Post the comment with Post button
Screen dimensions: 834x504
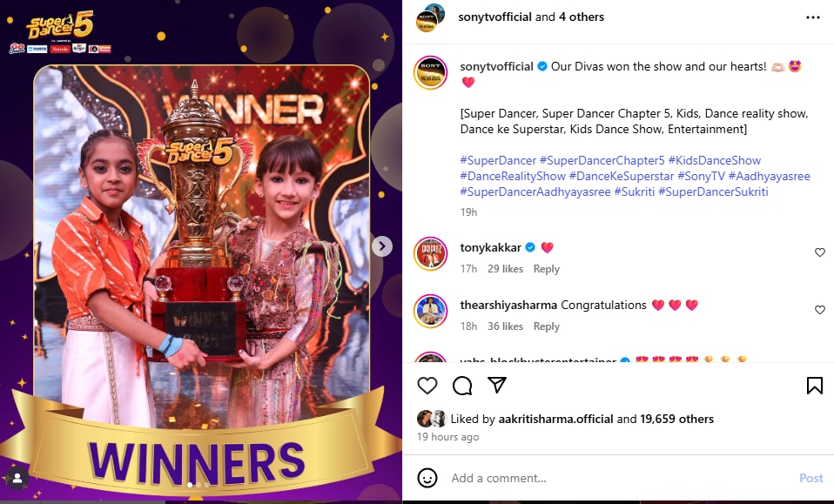point(810,478)
